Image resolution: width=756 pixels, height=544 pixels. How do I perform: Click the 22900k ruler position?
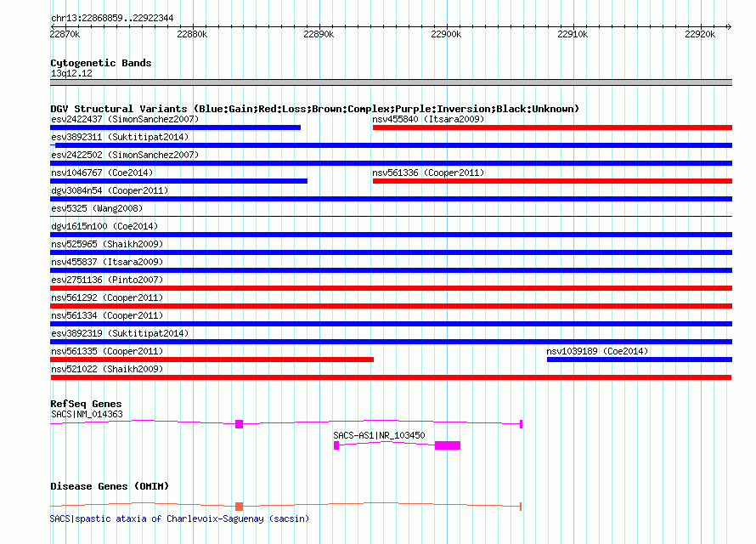tap(446, 34)
